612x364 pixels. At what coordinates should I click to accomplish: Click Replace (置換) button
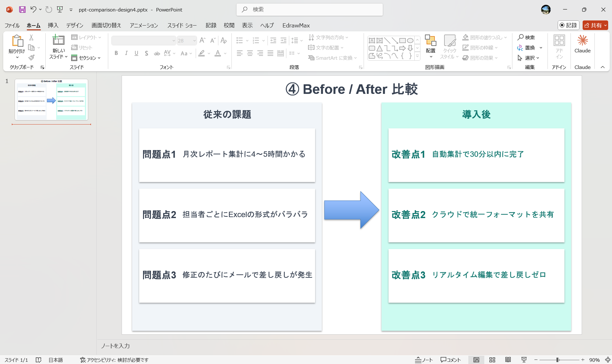click(526, 48)
